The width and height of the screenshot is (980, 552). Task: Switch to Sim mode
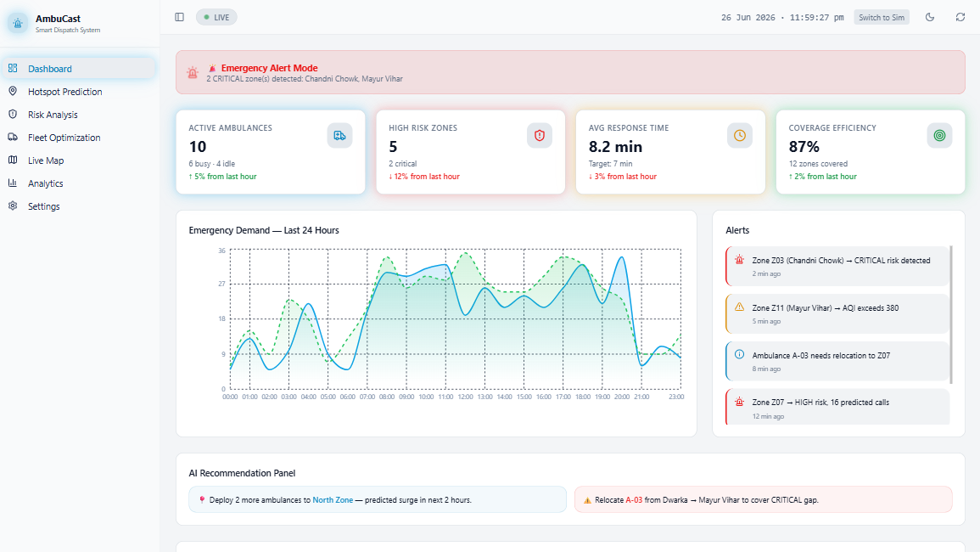point(882,18)
